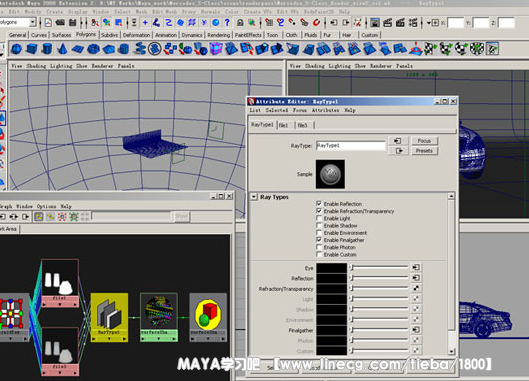This screenshot has height=381, width=529.
Task: Collapse the Ray Types section
Action: tap(254, 197)
